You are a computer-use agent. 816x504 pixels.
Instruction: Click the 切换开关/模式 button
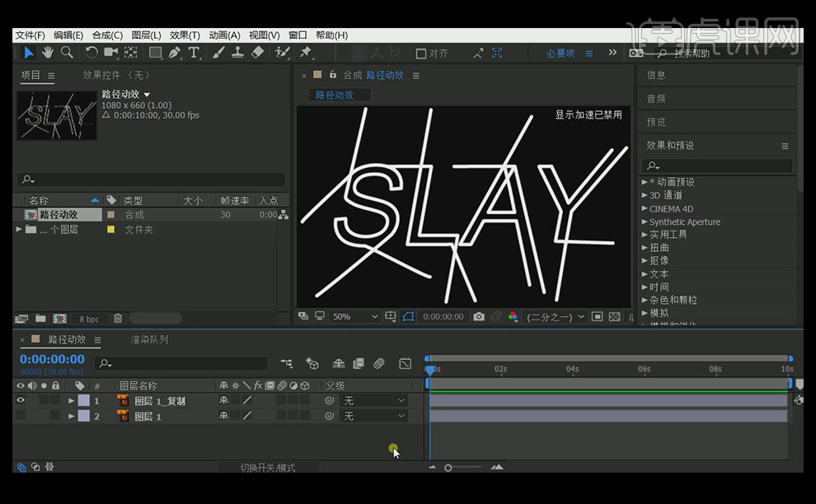pos(268,468)
